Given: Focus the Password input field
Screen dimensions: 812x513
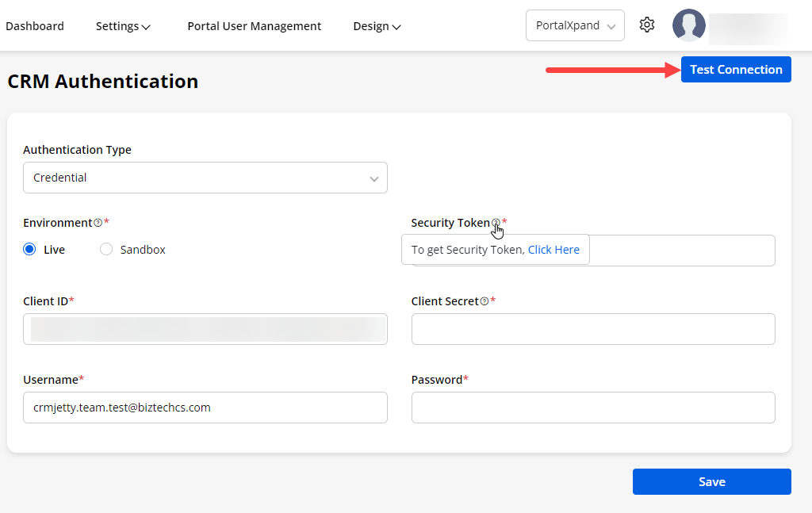Looking at the screenshot, I should point(592,408).
